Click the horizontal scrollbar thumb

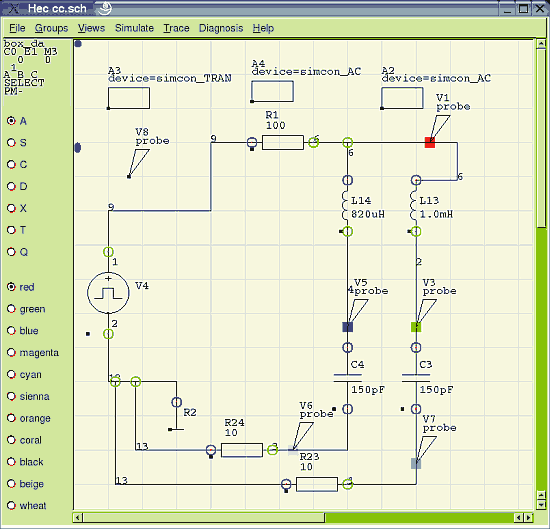(204, 517)
